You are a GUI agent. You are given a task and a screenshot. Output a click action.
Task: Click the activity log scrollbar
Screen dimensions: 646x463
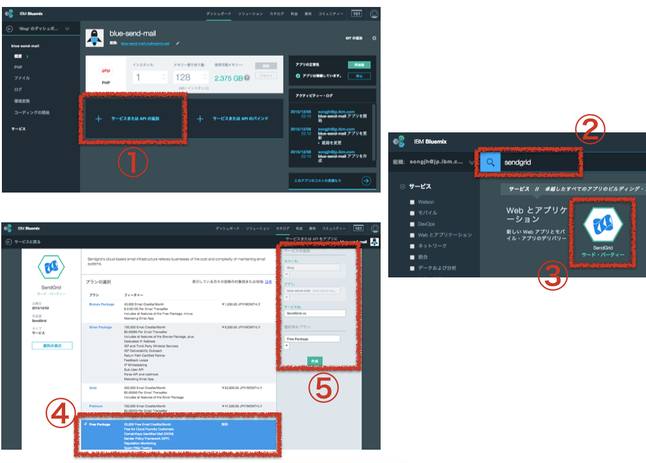click(374, 132)
